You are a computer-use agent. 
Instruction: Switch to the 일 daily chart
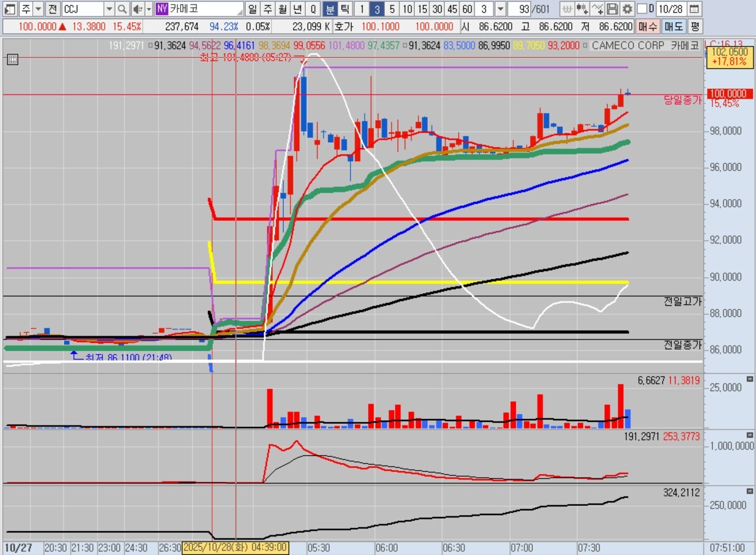coord(252,9)
